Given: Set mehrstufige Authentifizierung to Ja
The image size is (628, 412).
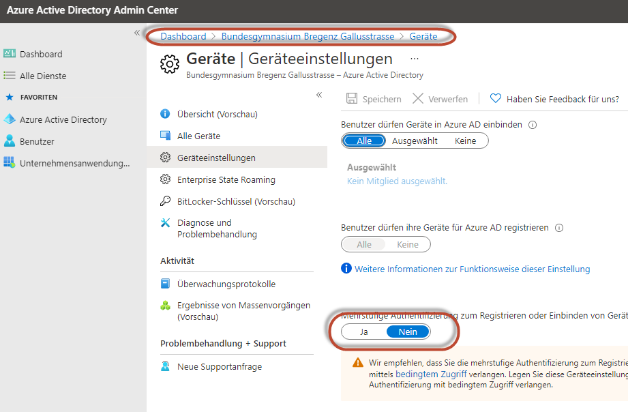Looking at the screenshot, I should point(364,332).
